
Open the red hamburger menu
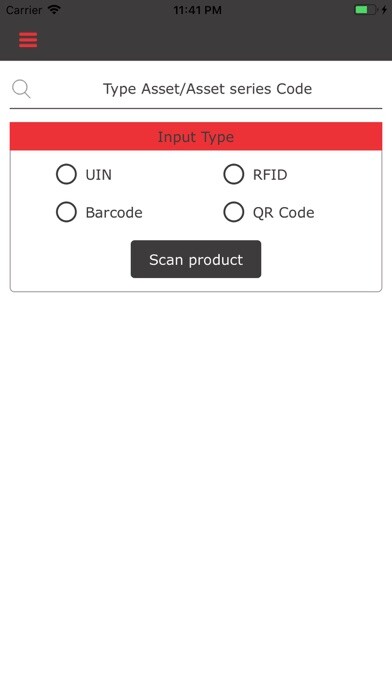28,40
